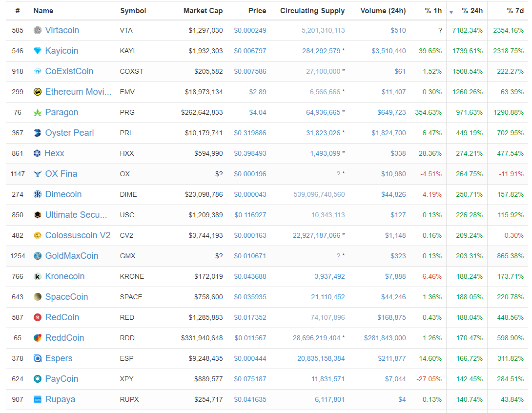Select the Kronecoin K icon
Viewport: 532px width, 413px height.
tap(37, 276)
